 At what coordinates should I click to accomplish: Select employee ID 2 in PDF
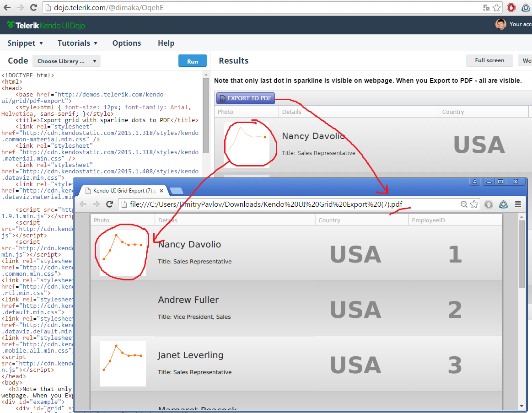pyautogui.click(x=455, y=310)
